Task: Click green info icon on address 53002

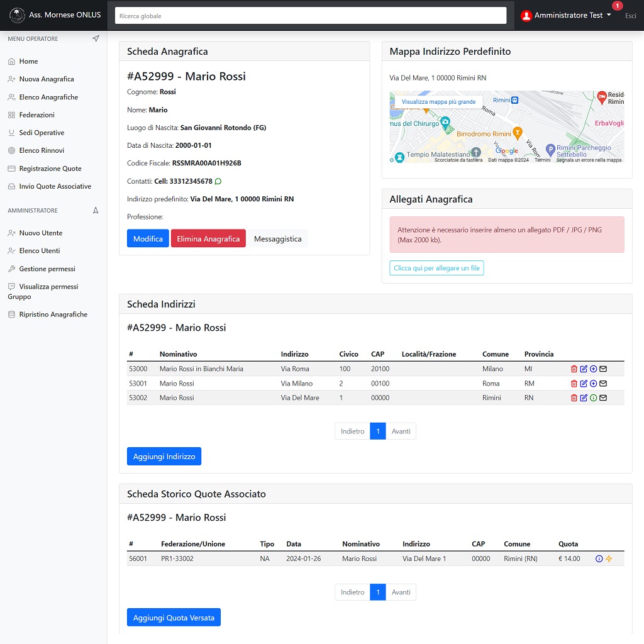Action: point(593,398)
